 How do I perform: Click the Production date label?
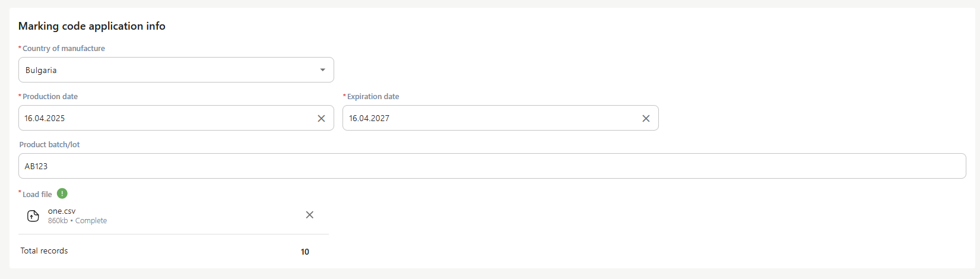(x=50, y=97)
